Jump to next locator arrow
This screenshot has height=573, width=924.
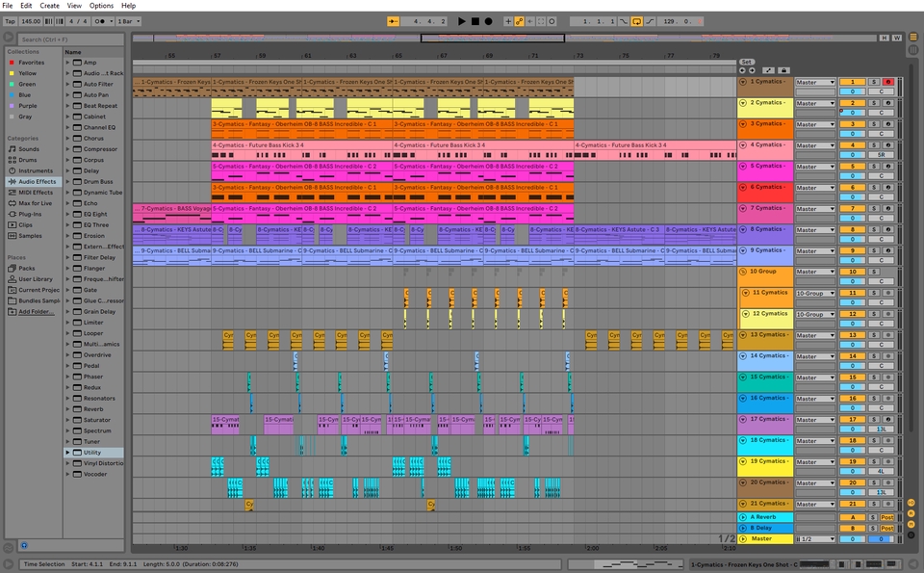pos(752,70)
